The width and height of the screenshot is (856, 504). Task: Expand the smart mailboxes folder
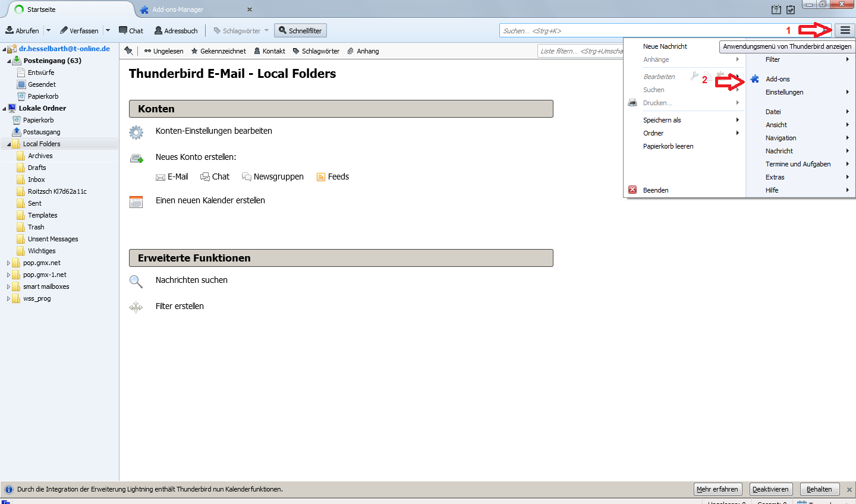click(x=8, y=286)
